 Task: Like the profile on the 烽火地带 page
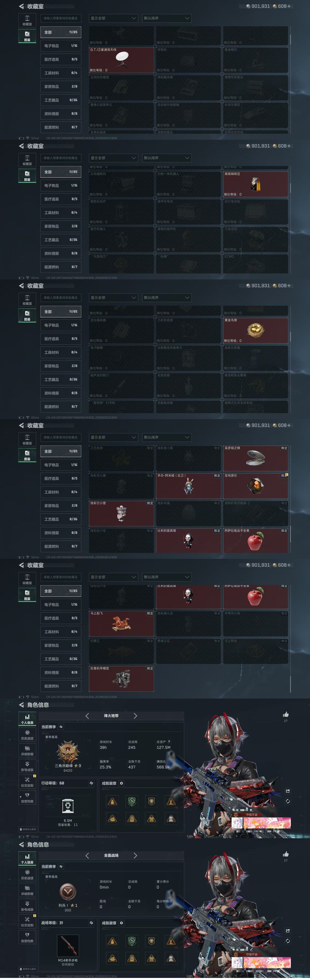[x=286, y=715]
